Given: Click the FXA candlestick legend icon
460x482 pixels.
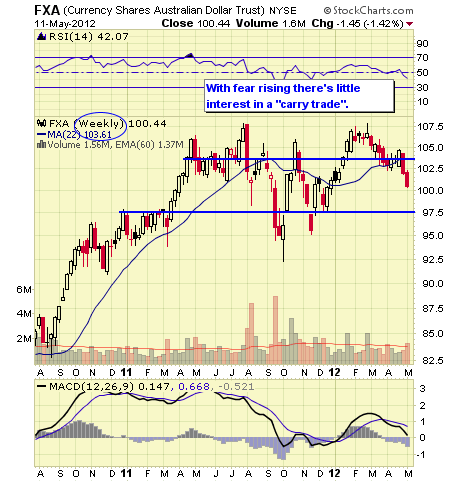Looking at the screenshot, I should click(x=41, y=123).
